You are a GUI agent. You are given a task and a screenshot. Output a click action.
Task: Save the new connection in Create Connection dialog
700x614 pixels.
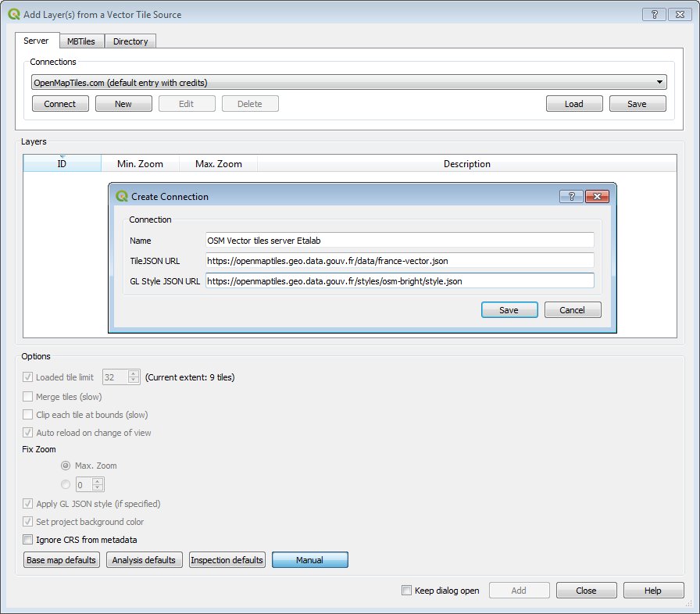509,310
